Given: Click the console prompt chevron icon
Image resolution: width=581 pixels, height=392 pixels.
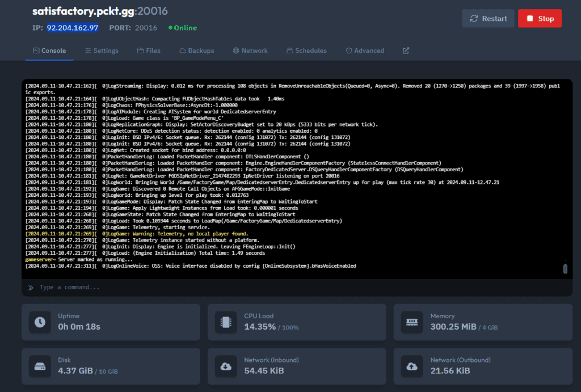Looking at the screenshot, I should (31, 288).
